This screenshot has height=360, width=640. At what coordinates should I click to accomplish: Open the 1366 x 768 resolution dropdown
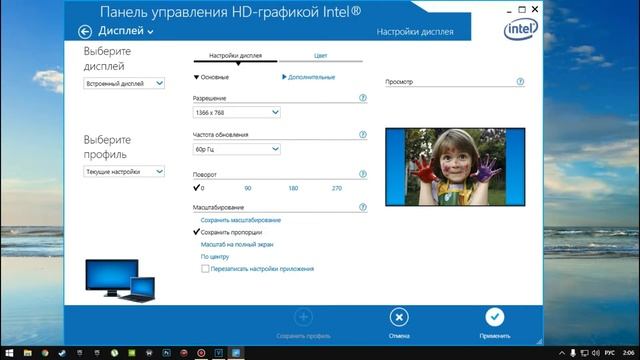[x=236, y=112]
